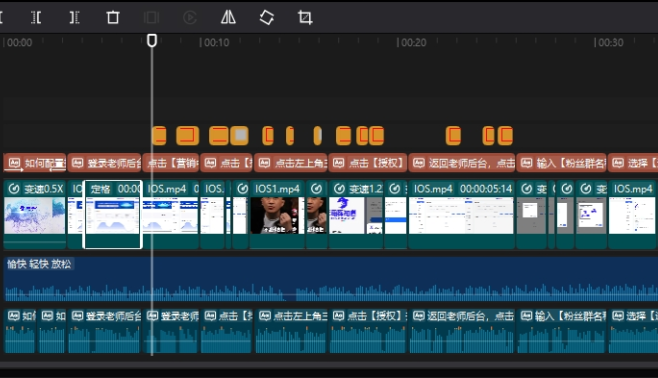Select the 如何配置 subtitle clip
This screenshot has width=658, height=378.
tap(35, 163)
